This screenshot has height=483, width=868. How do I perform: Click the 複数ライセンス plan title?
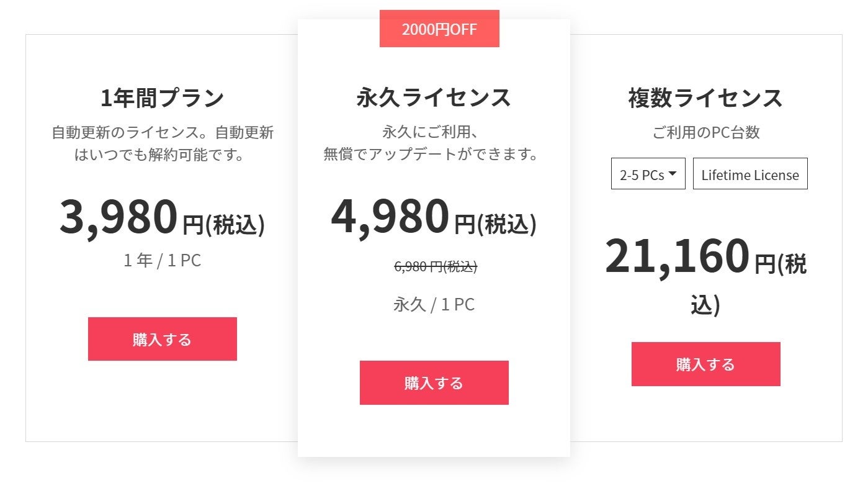705,98
